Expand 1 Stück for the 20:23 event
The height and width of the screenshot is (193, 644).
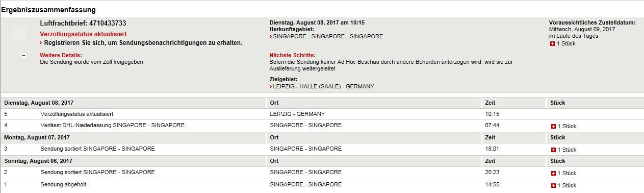(563, 173)
